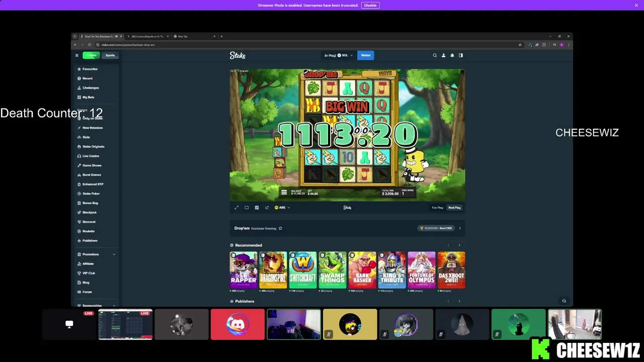
Task: Open Chrome three-dot menu
Action: pyautogui.click(x=569, y=45)
